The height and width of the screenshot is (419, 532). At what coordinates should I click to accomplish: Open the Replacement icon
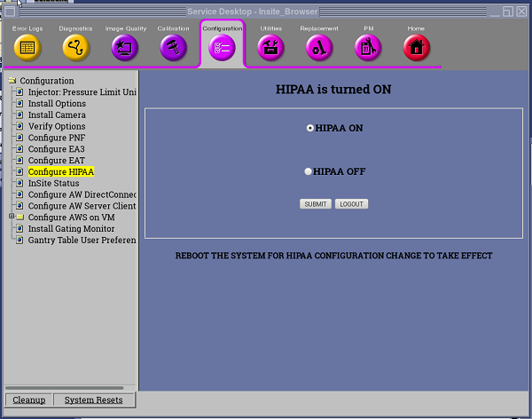[x=318, y=47]
